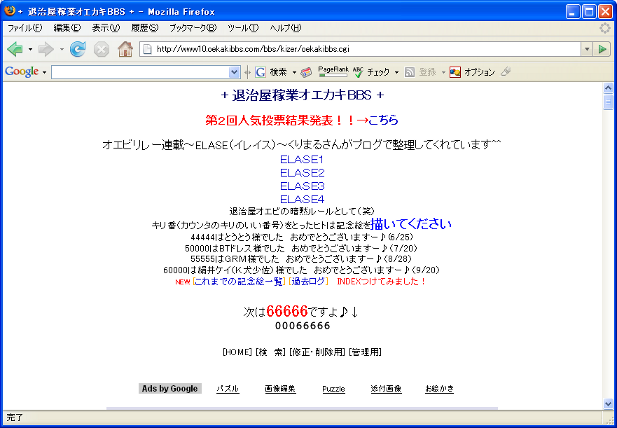Click the Stop loading button
Image resolution: width=617 pixels, height=428 pixels.
click(101, 48)
